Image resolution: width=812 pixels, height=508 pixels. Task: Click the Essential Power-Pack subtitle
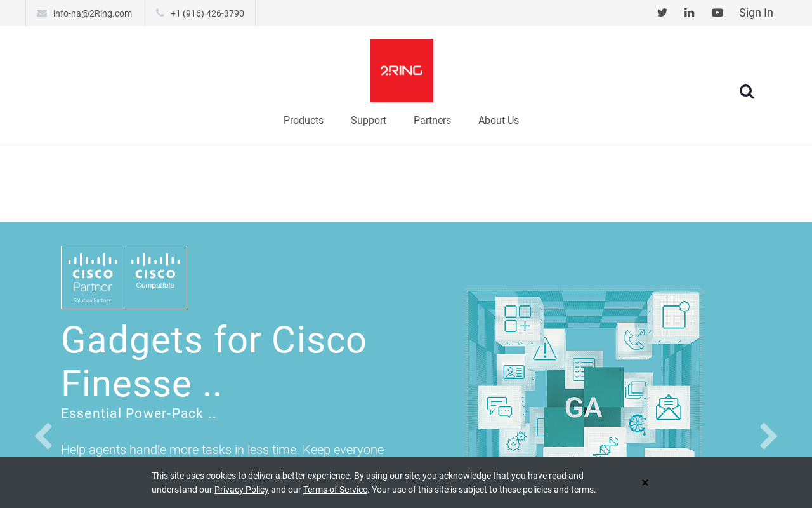point(139,413)
